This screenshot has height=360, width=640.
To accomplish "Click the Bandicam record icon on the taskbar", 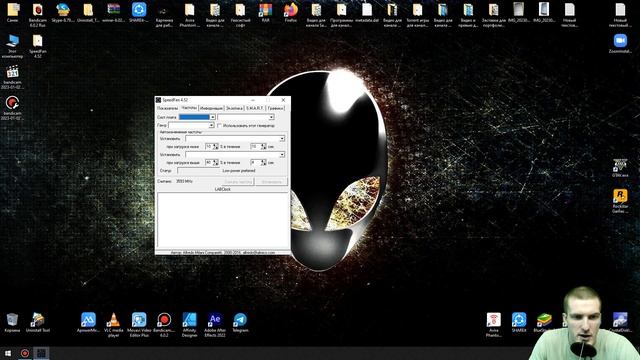I will coord(25,353).
